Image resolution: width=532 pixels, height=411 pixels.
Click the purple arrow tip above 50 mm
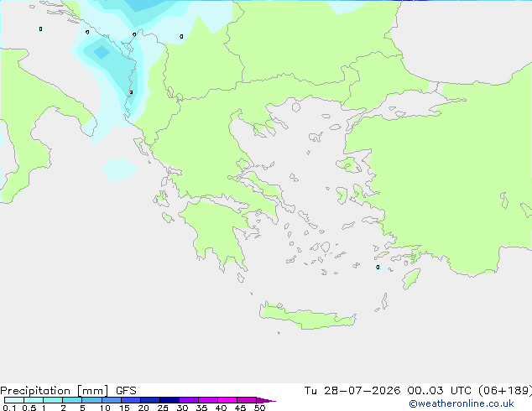point(266,400)
